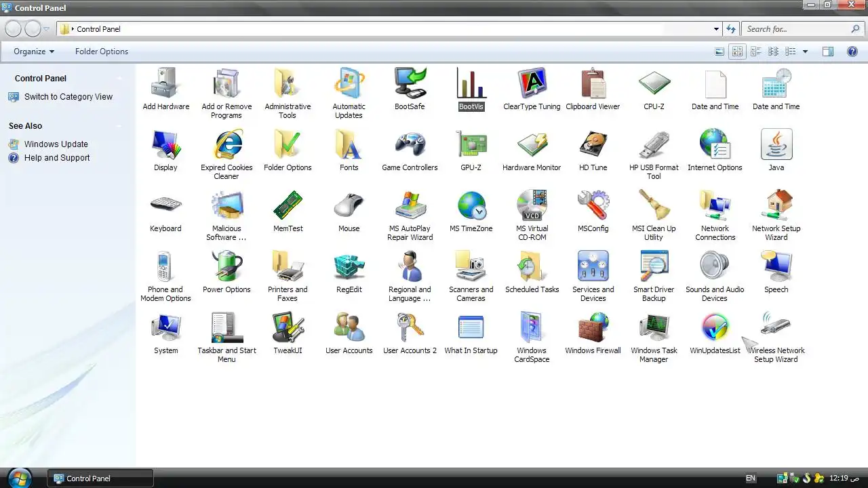Viewport: 868px width, 488px height.
Task: Open the Add Hardware applet
Action: [x=165, y=89]
